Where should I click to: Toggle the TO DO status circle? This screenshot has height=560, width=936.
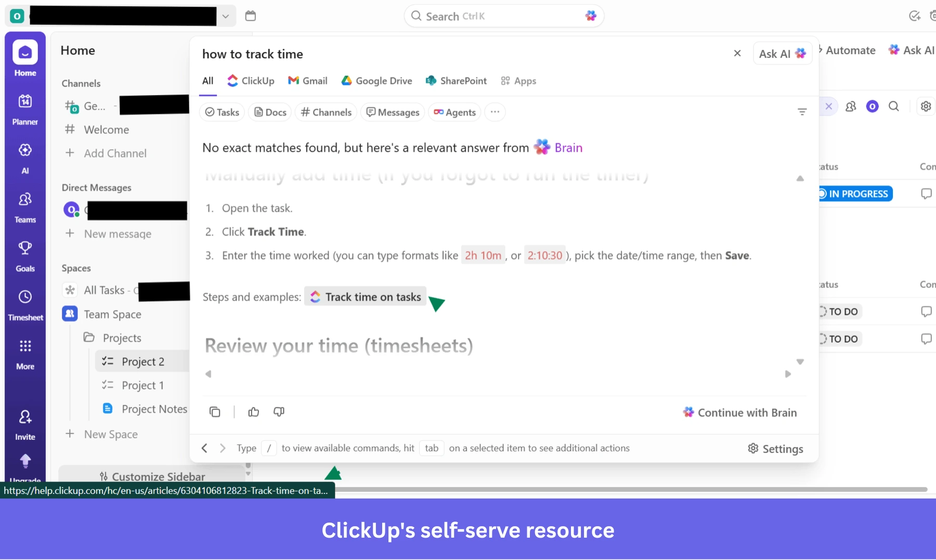pos(823,311)
